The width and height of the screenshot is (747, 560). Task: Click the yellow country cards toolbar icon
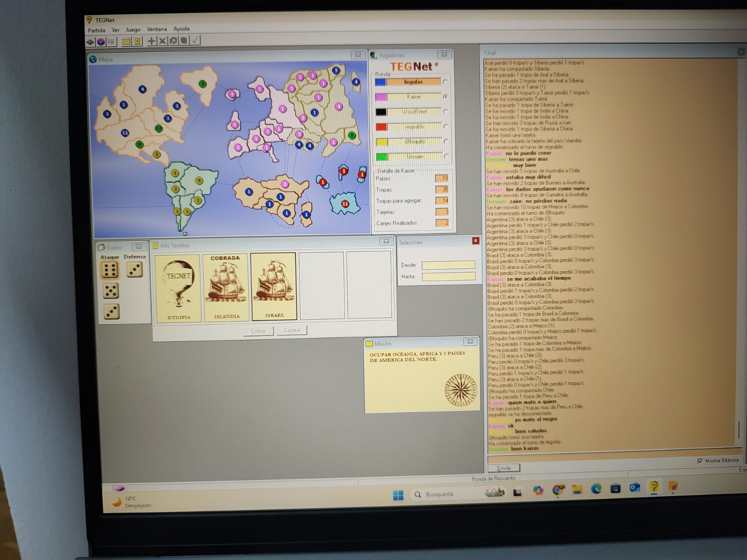coord(137,42)
